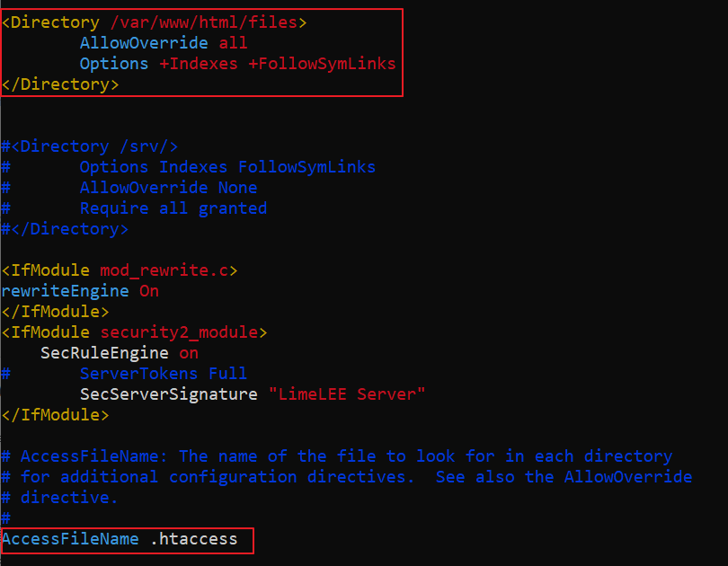Click the '<Directory /var/www/html/files>' opening line
The image size is (728, 566).
pos(154,22)
